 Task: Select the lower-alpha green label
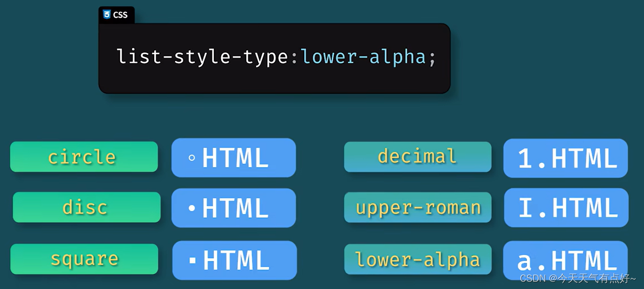418,259
